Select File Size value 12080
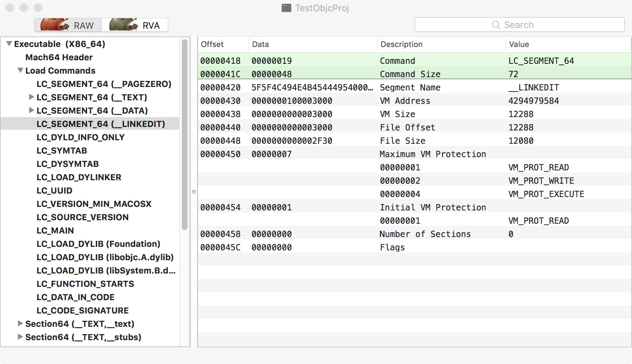The width and height of the screenshot is (632, 364). (521, 141)
